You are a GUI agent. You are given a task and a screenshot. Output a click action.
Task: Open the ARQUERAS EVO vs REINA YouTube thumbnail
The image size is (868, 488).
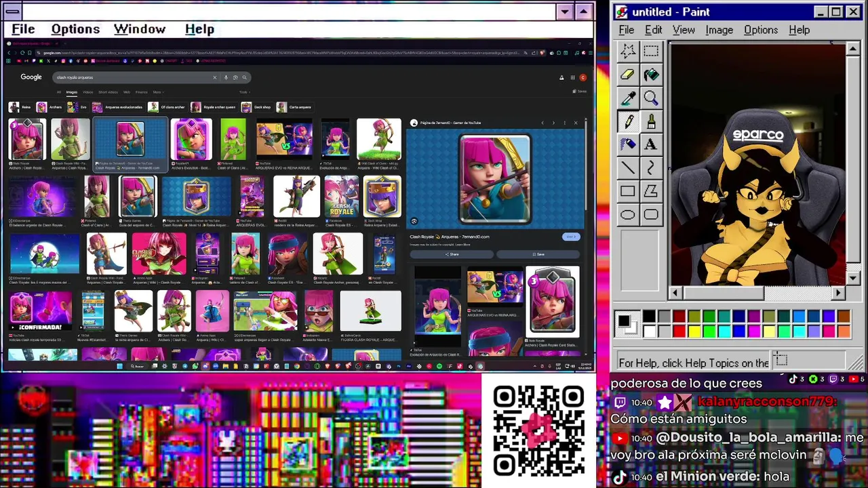pos(284,140)
